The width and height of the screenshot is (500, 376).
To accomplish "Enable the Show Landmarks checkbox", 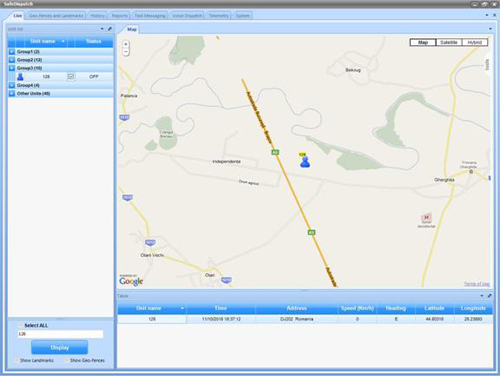I will pos(16,360).
